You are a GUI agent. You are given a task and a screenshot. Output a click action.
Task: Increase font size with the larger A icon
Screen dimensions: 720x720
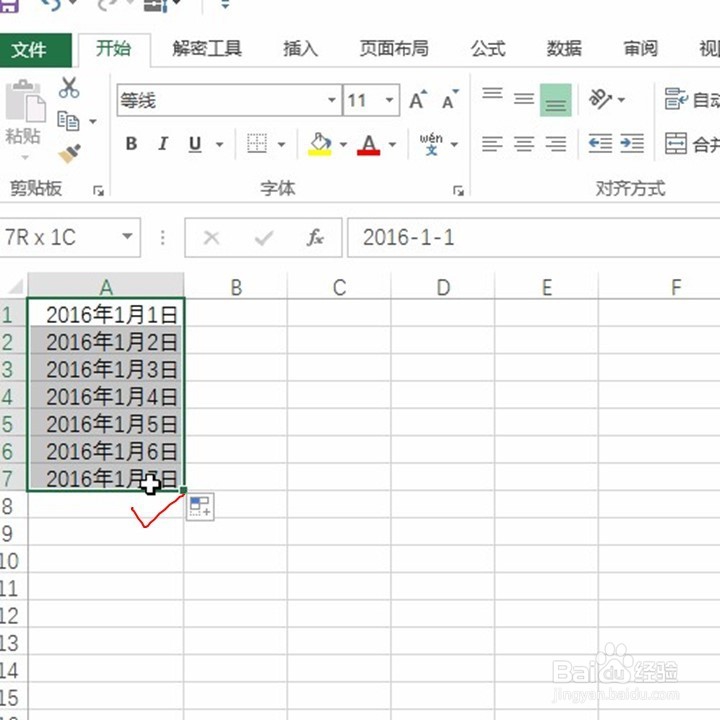[418, 100]
